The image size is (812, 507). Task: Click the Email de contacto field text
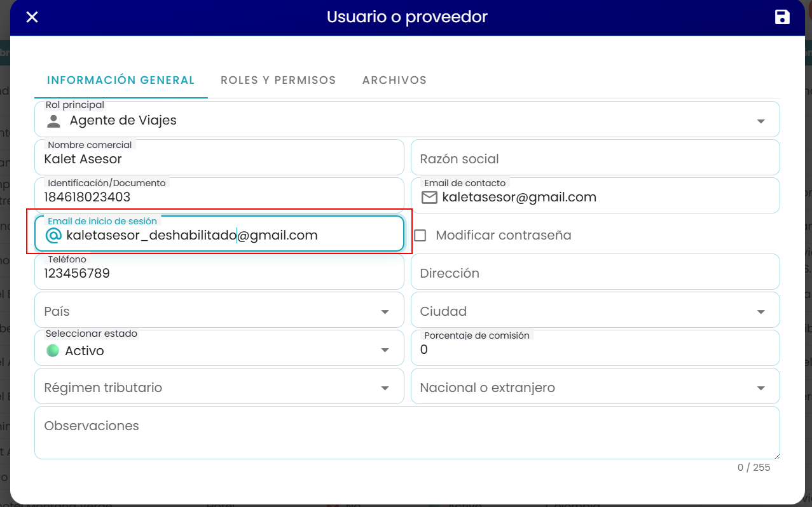pos(520,198)
